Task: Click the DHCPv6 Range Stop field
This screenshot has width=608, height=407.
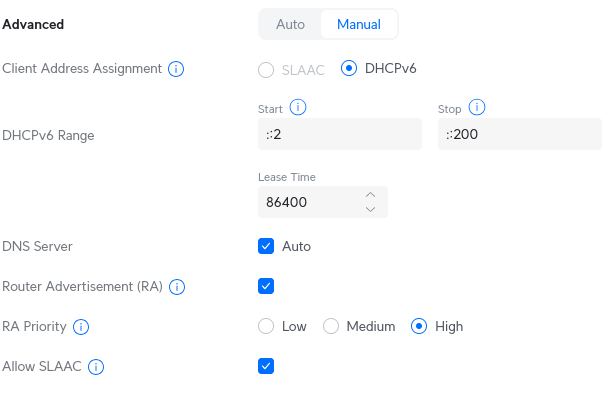Action: click(519, 134)
